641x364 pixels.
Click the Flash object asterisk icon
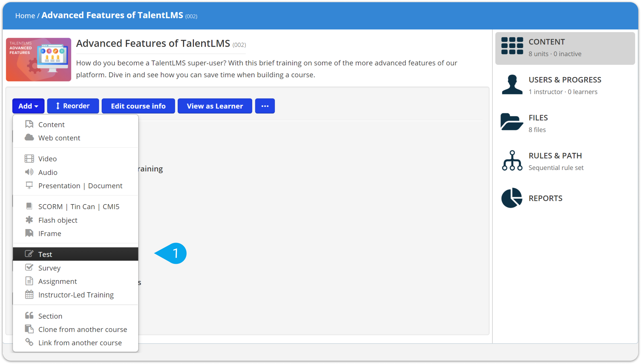click(x=29, y=220)
